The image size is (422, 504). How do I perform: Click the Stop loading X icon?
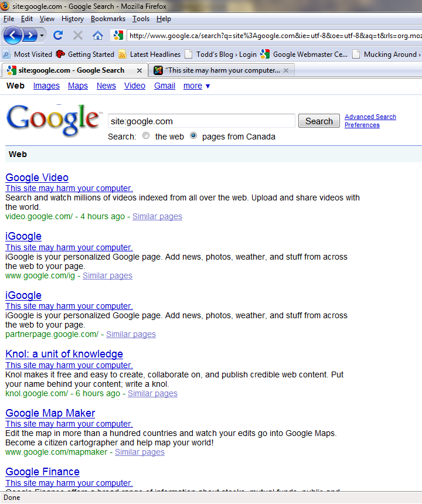78,35
